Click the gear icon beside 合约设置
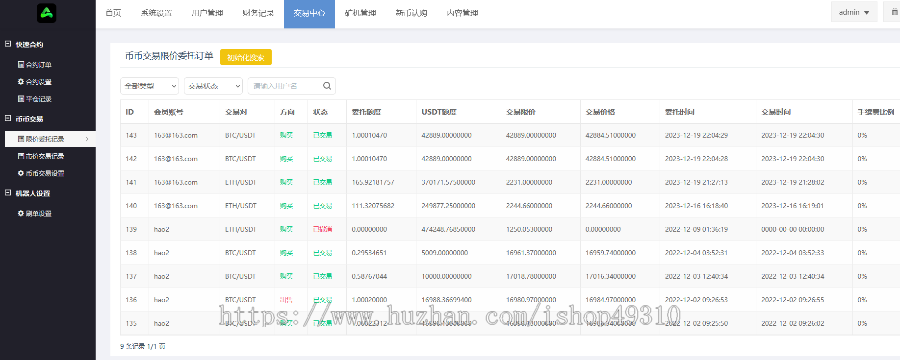The height and width of the screenshot is (360, 900). coord(21,82)
